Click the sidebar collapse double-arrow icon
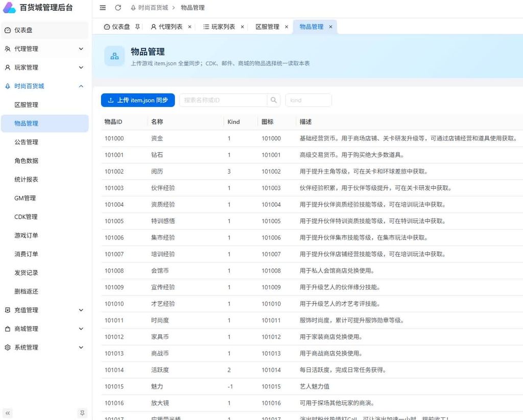 8,413
